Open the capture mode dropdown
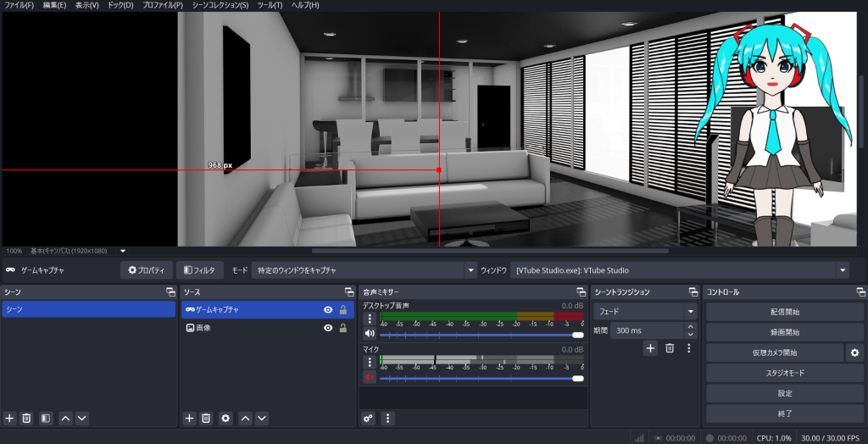Image resolution: width=868 pixels, height=444 pixels. coord(364,270)
